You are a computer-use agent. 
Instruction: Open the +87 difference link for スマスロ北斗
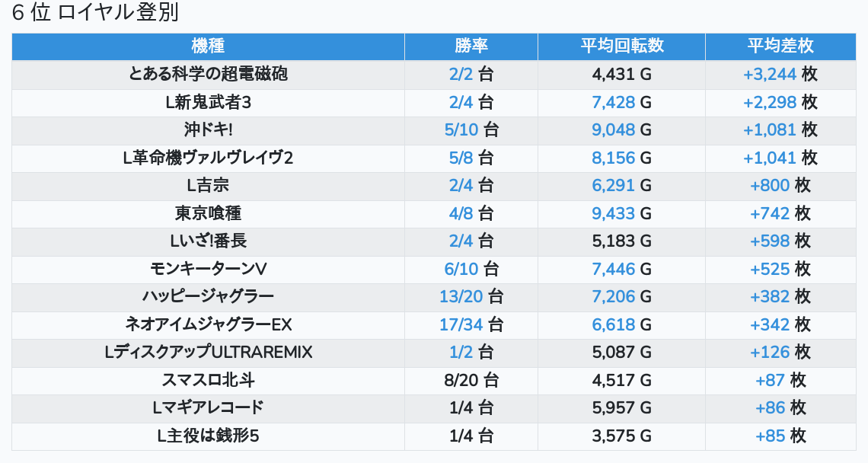coord(770,380)
